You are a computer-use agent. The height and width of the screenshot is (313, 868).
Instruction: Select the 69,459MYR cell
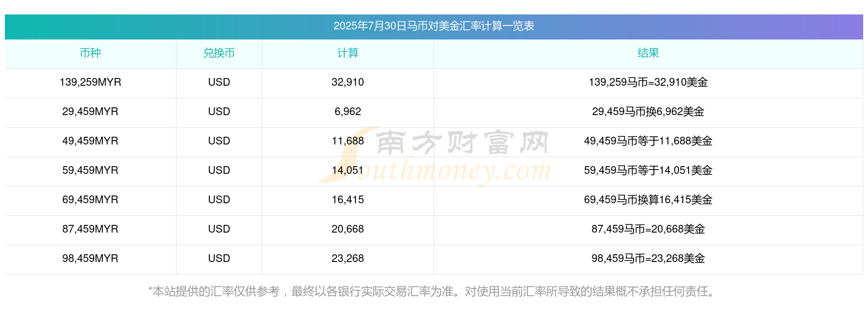(90, 200)
